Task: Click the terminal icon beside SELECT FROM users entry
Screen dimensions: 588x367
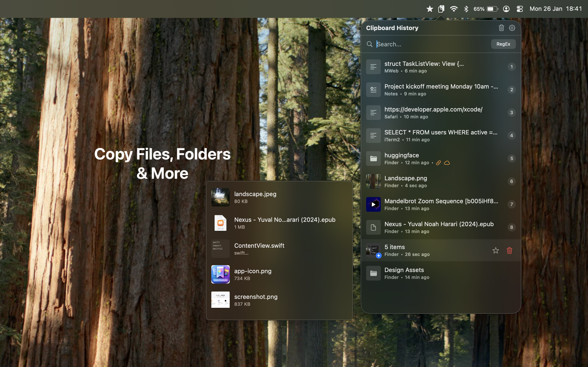Action: [373, 135]
